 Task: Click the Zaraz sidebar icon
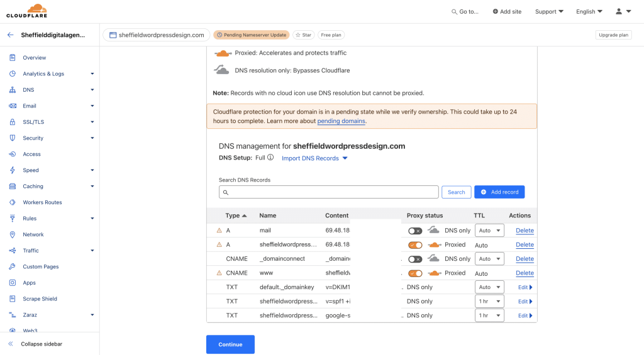(13, 315)
